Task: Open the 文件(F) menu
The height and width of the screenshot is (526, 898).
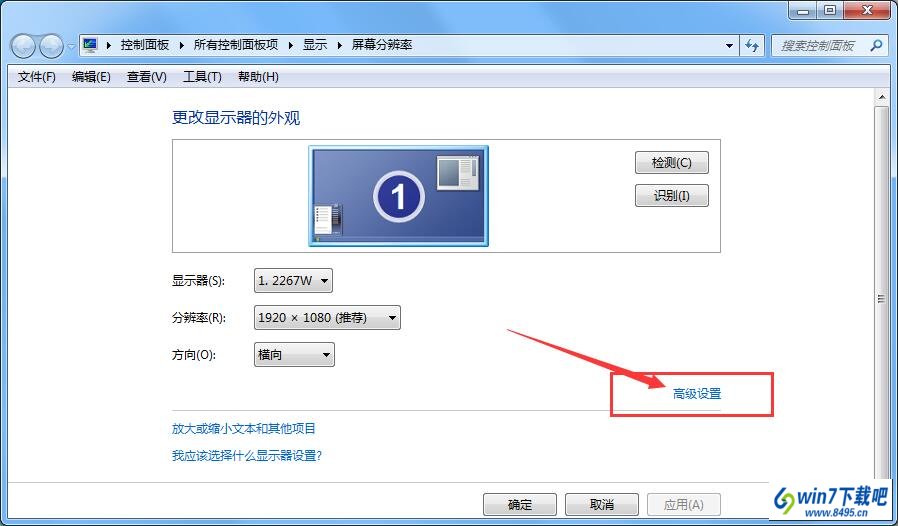Action: [37, 77]
